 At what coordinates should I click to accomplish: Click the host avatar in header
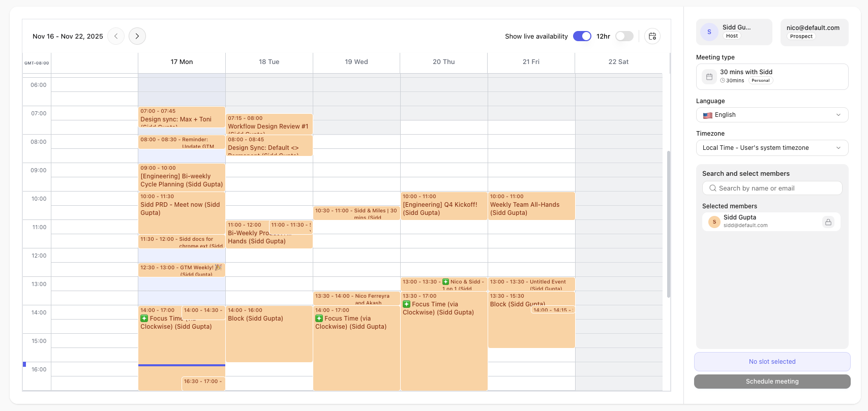[709, 32]
